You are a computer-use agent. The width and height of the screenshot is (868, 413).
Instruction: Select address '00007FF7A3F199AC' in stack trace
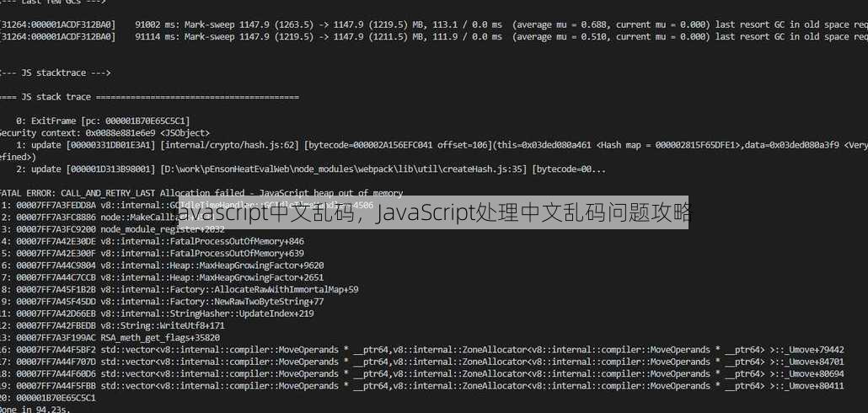[56, 338]
